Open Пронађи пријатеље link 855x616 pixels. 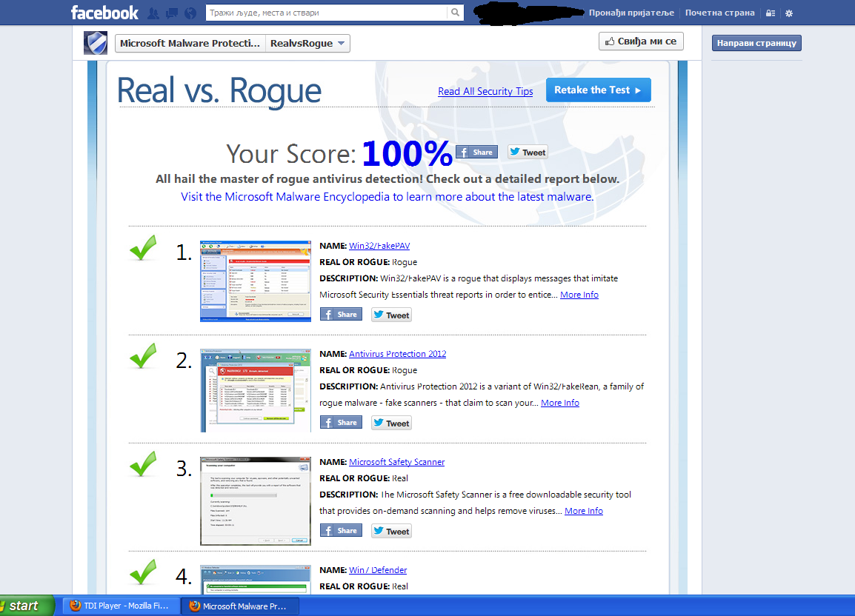click(x=631, y=13)
